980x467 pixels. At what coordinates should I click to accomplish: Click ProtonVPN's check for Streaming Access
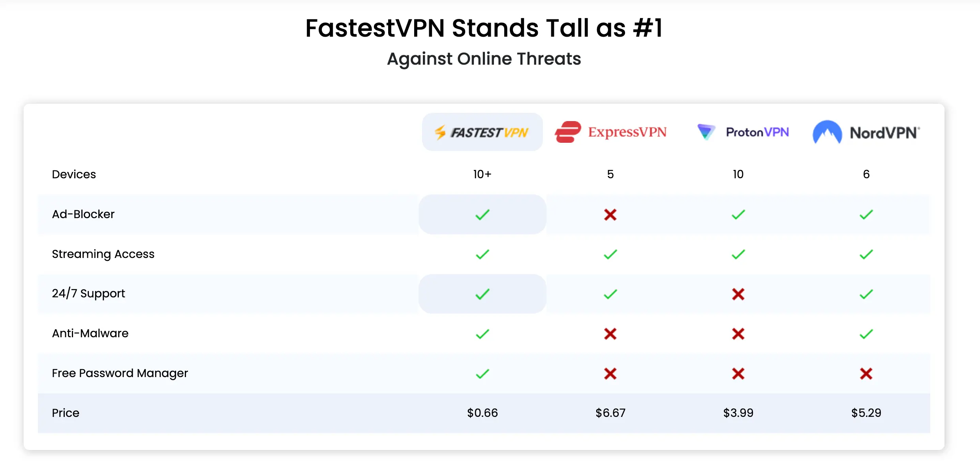point(738,254)
